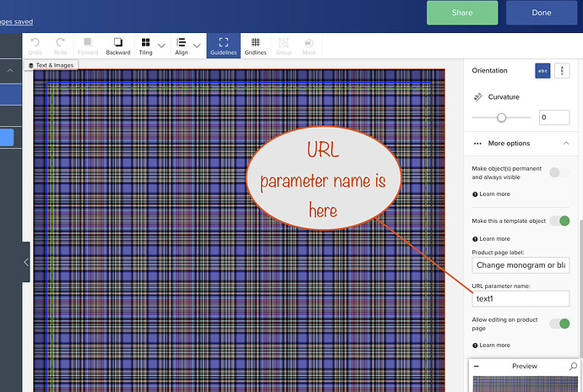
Task: Toggle Allow editing on product page
Action: 559,324
